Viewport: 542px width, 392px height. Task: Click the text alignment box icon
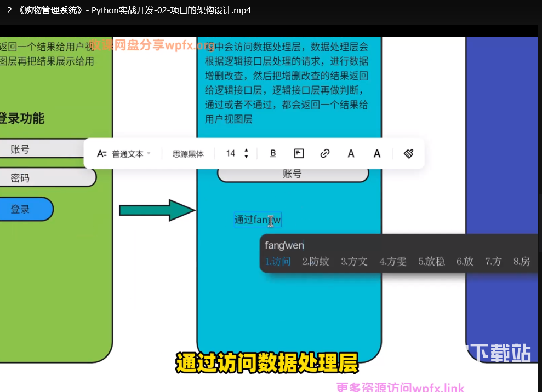[299, 154]
